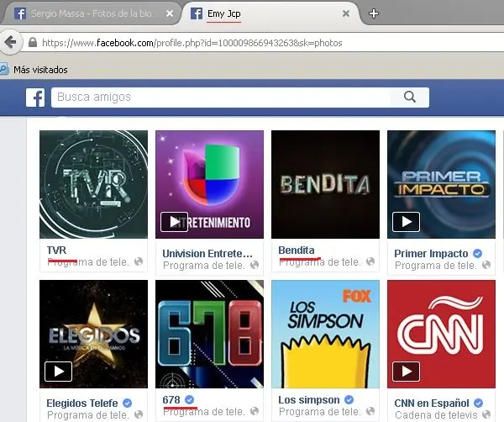Click the padlock icon in address bar
Screen dimensions: 504x422
coord(33,43)
